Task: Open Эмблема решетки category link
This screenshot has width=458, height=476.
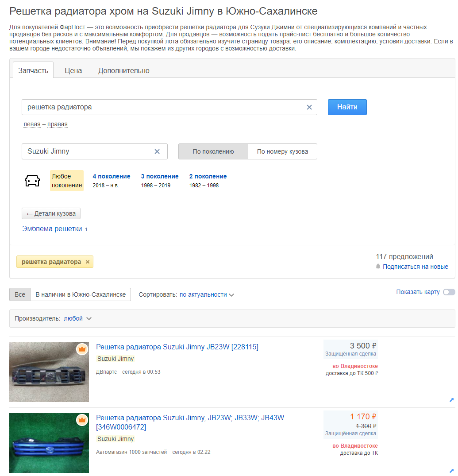Action: pos(52,229)
